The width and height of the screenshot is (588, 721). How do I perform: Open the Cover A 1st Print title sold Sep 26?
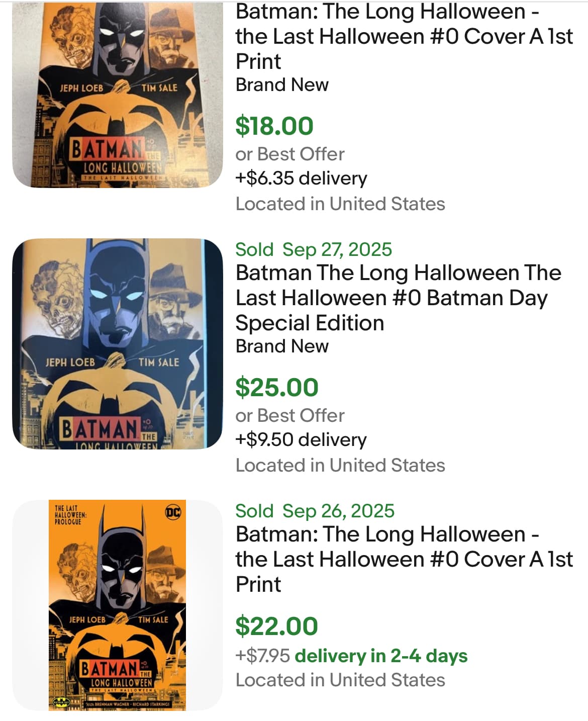tap(404, 559)
